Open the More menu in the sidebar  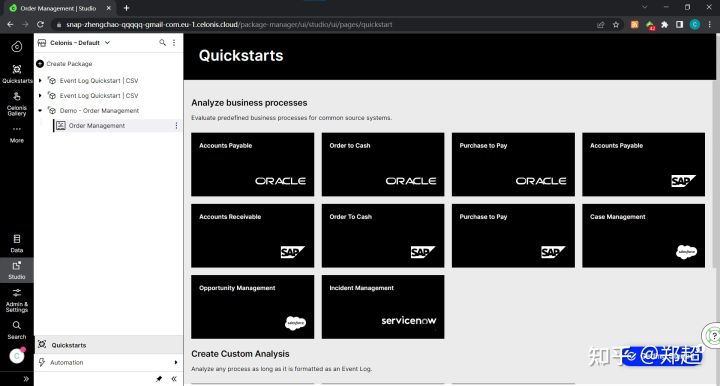coord(17,134)
